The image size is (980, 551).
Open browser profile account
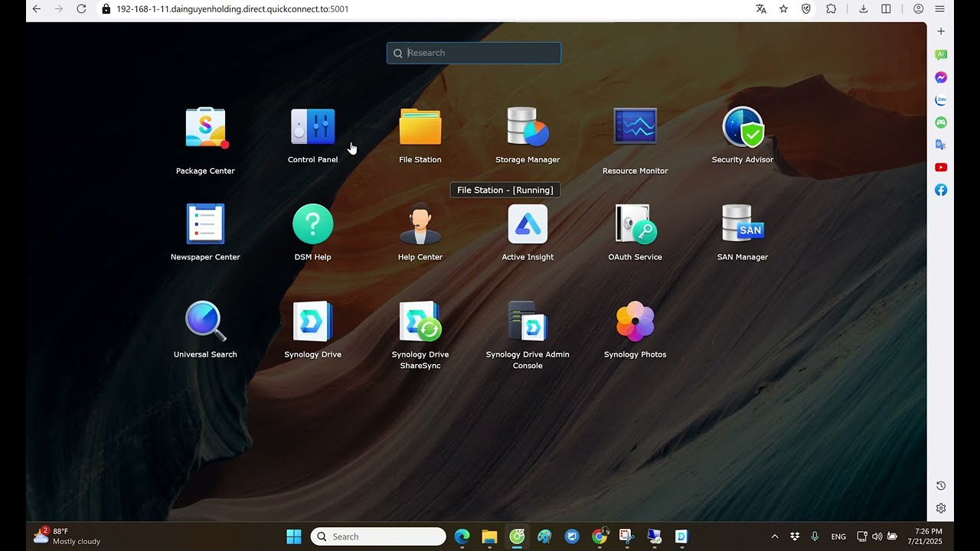[918, 9]
